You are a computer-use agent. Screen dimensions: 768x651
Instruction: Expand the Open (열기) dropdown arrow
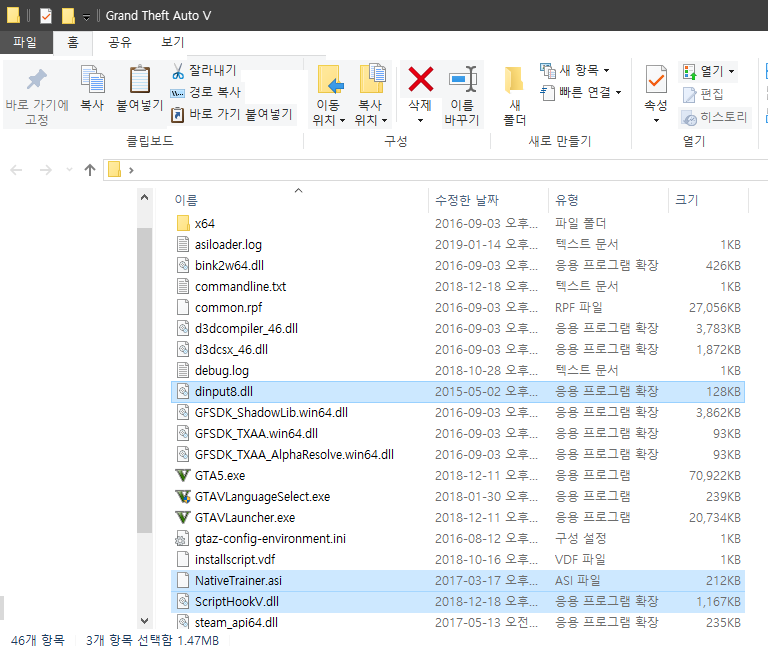[731, 72]
